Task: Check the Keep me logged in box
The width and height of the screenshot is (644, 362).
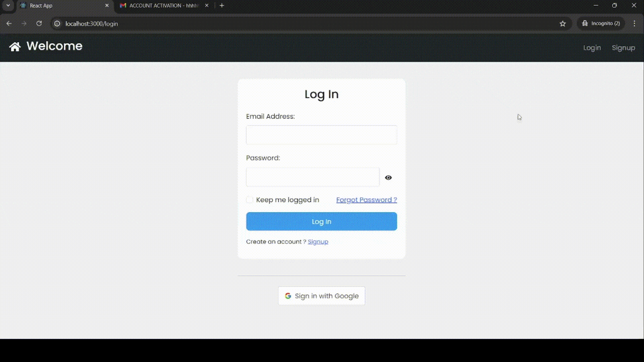Action: (x=250, y=200)
